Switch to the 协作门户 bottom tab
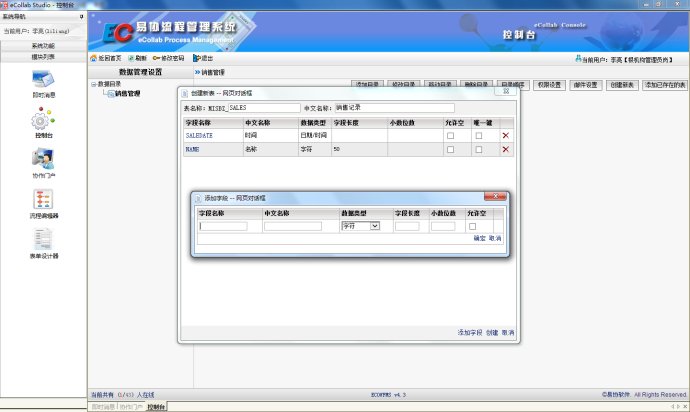The image size is (690, 412). [x=131, y=407]
